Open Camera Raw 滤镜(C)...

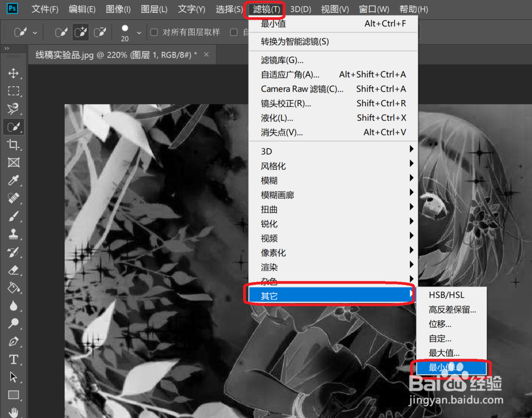(x=333, y=89)
